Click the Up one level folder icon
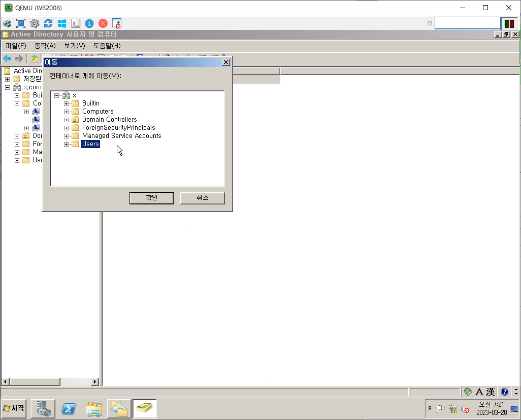Screen dimensions: 521x420 coord(34,59)
